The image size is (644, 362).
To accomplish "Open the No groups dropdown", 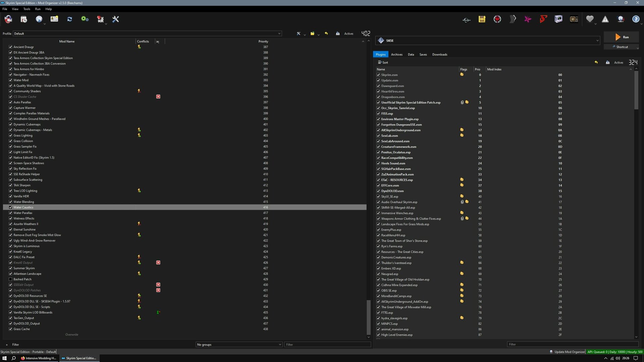I will click(x=239, y=345).
